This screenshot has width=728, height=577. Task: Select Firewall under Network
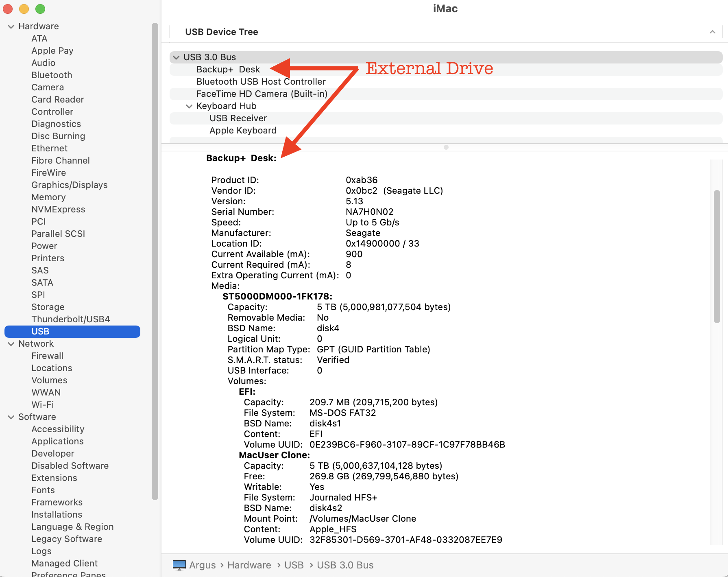tap(48, 356)
